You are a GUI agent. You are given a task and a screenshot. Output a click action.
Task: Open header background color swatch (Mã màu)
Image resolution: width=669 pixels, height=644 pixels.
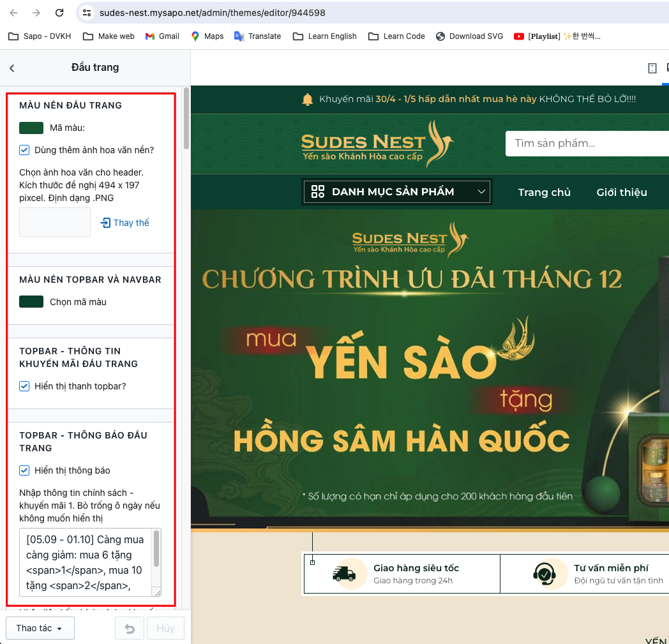(x=31, y=128)
